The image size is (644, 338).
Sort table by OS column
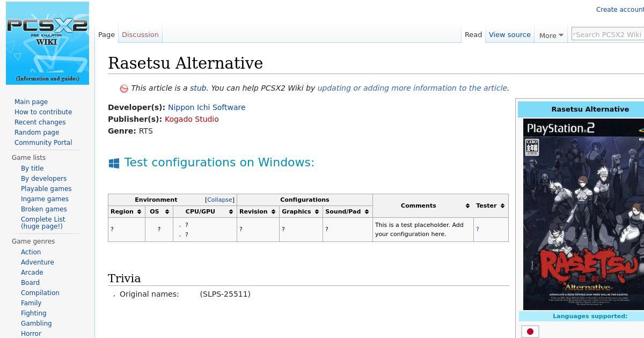159,212
